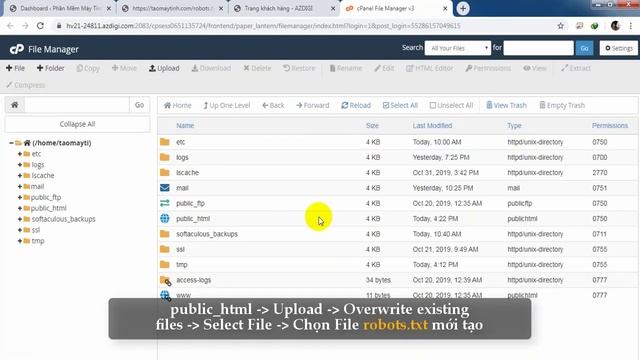Expand the etc folder in tree
This screenshot has width=640, height=360.
tap(20, 154)
